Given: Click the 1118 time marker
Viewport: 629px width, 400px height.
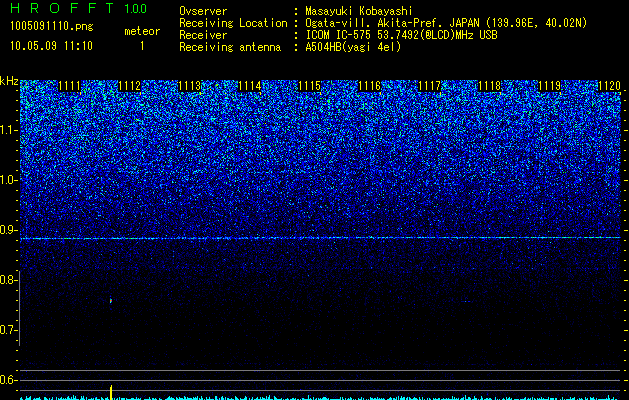Looking at the screenshot, I should [x=489, y=86].
